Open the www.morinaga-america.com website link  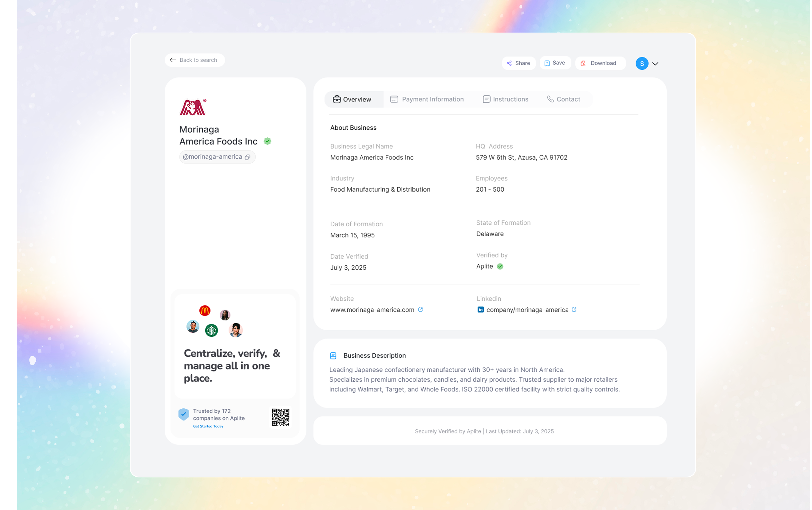(x=372, y=310)
